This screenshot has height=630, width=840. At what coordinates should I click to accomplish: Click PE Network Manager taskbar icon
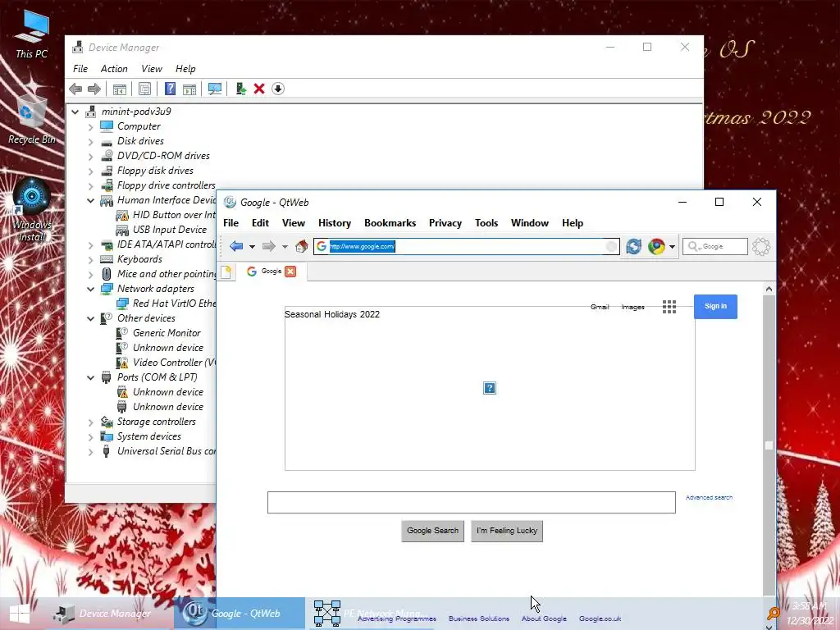tap(327, 614)
